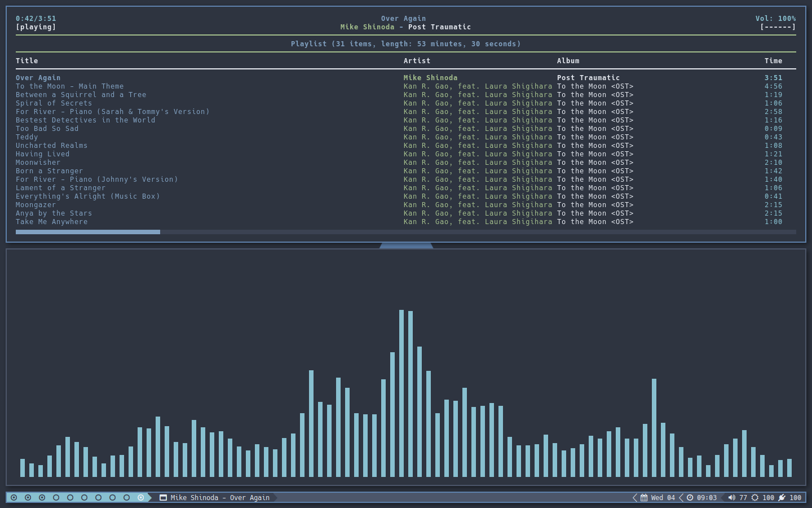Click the power plug battery icon
Image resolution: width=812 pixels, height=508 pixels.
tap(782, 498)
